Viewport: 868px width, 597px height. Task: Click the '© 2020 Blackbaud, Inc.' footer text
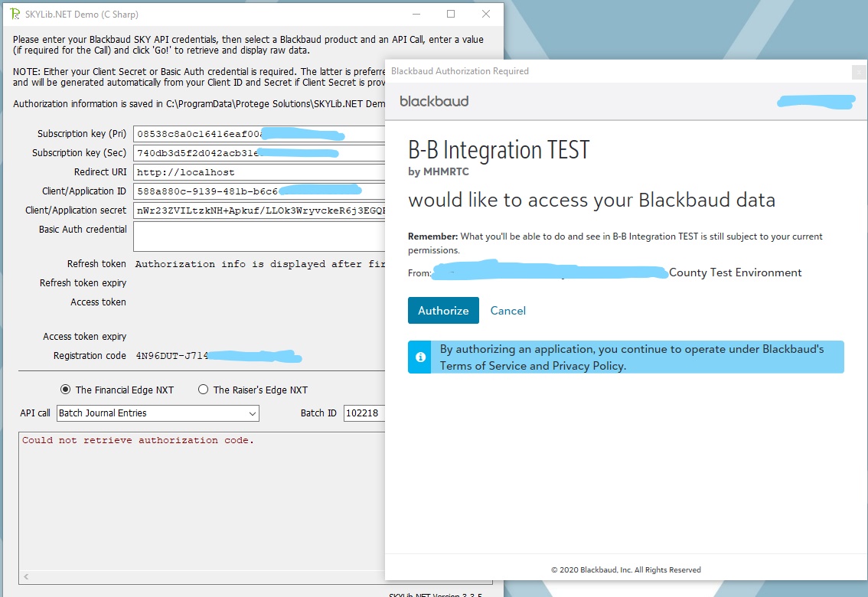(x=625, y=570)
